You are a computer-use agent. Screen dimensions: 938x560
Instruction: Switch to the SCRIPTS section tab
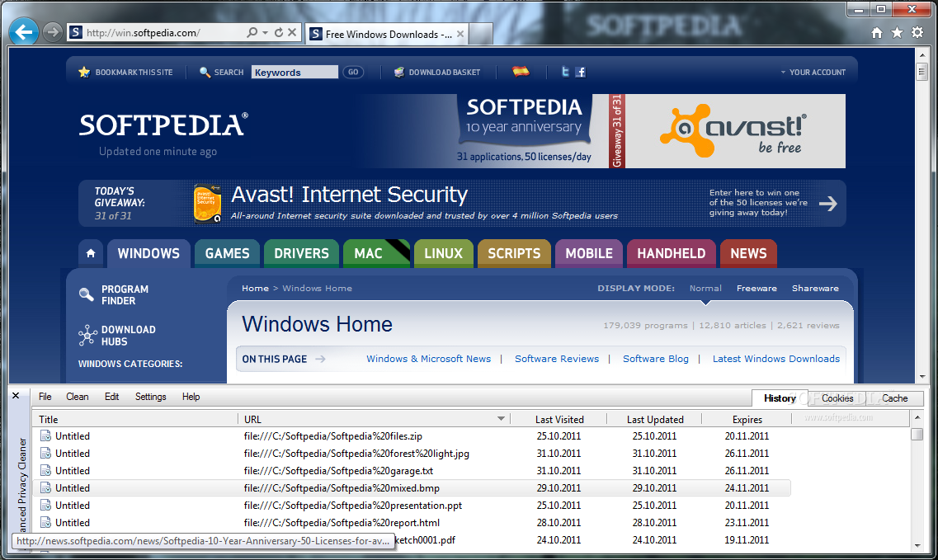pos(514,253)
